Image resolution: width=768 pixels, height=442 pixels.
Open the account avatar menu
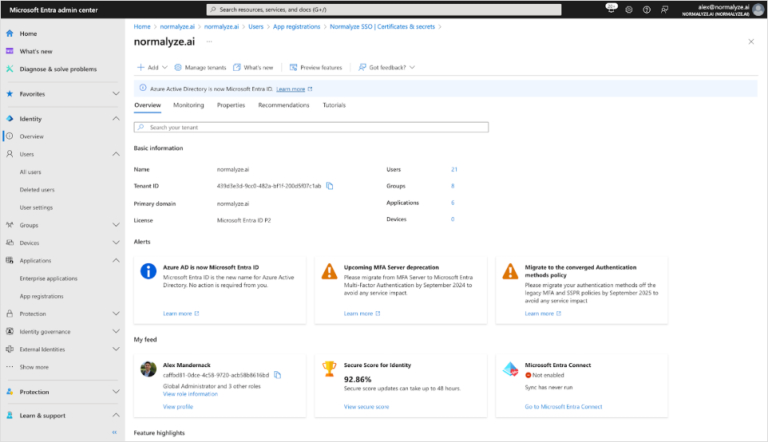point(758,8)
